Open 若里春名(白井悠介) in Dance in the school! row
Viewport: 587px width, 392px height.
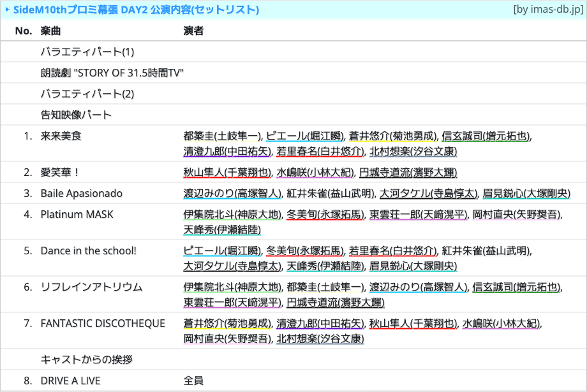point(393,250)
